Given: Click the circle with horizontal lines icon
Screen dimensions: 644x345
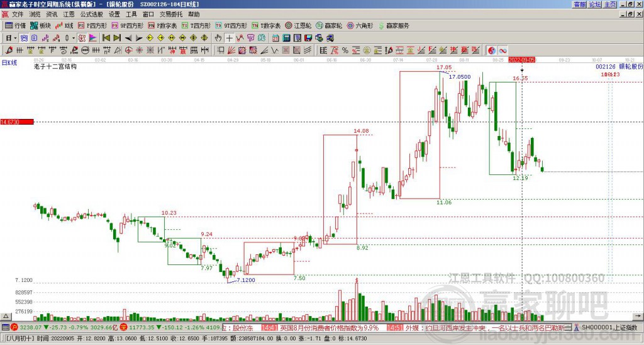Looking at the screenshot, I should pyautogui.click(x=85, y=50).
